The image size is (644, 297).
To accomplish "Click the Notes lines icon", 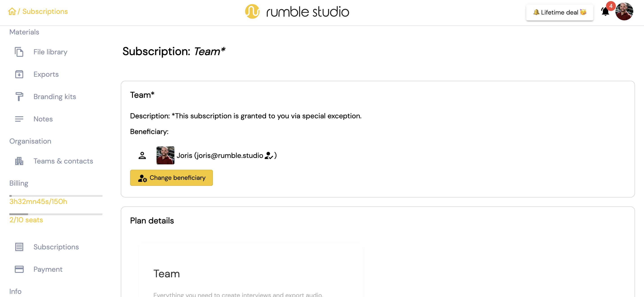I will pyautogui.click(x=19, y=119).
